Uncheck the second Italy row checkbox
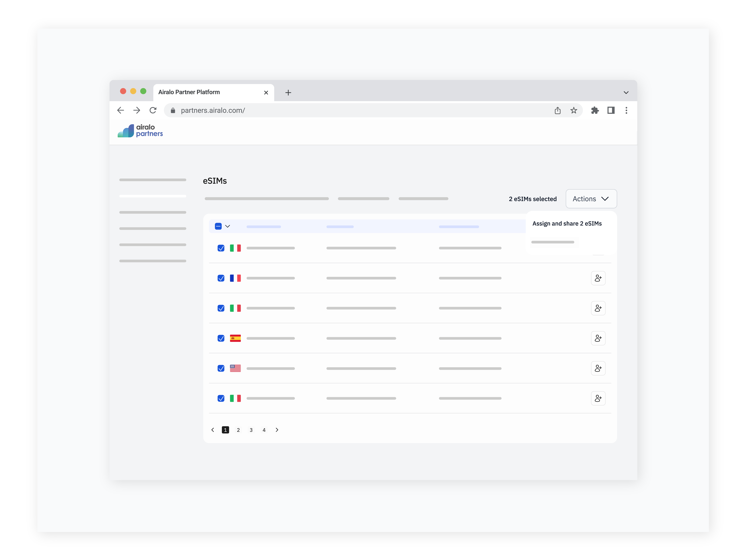This screenshot has height=560, width=747. pyautogui.click(x=221, y=308)
